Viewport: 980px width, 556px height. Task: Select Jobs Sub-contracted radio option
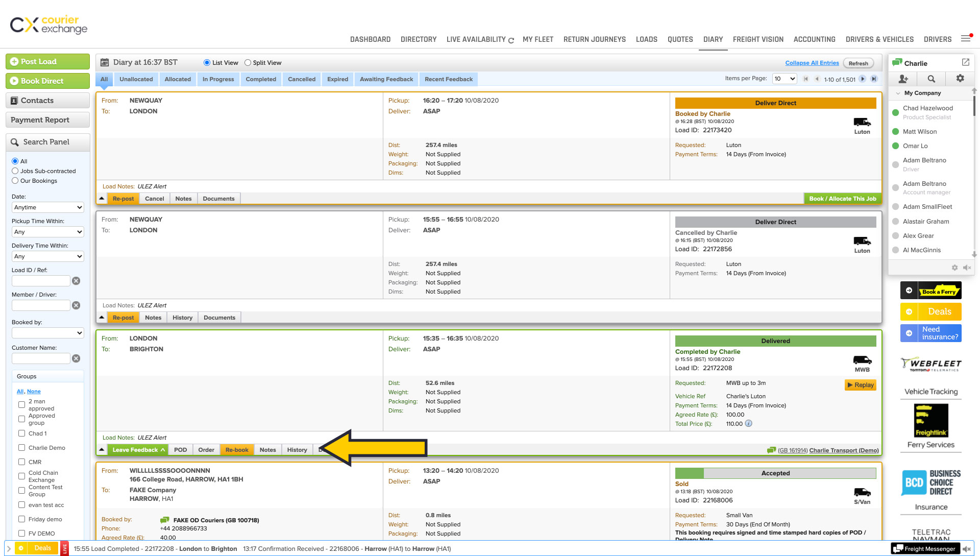tap(15, 171)
